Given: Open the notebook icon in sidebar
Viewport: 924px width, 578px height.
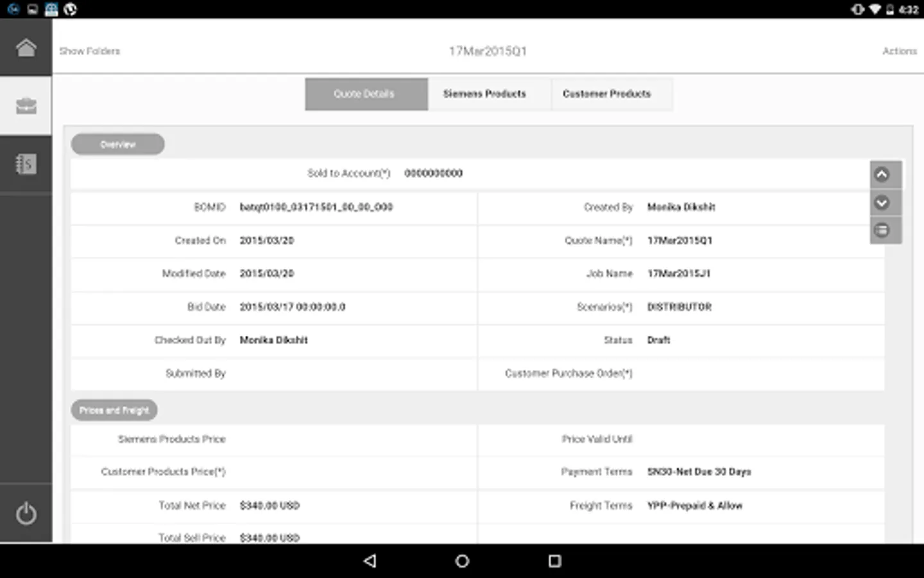Looking at the screenshot, I should click(26, 164).
